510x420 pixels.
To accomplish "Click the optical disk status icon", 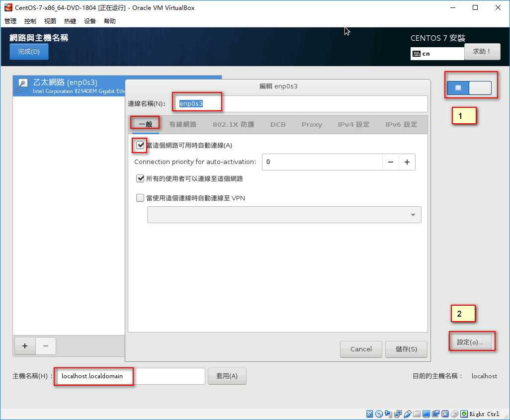I will tap(379, 414).
